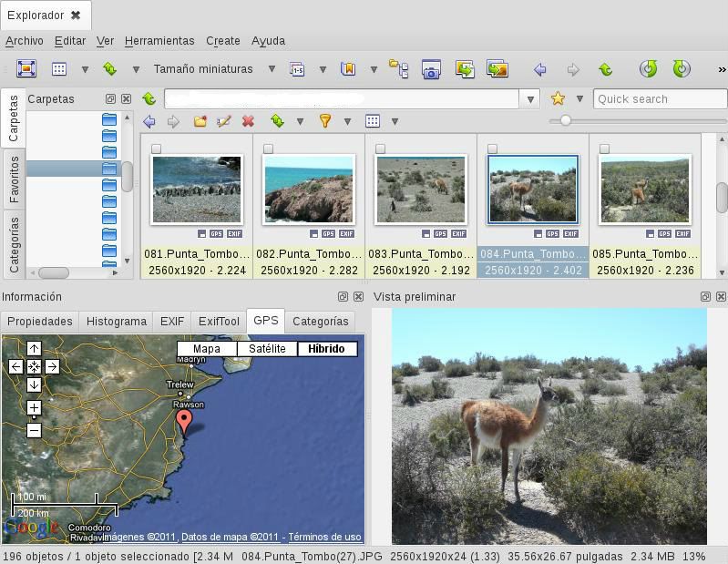Click the bookmark icon in main toolbar

(348, 69)
